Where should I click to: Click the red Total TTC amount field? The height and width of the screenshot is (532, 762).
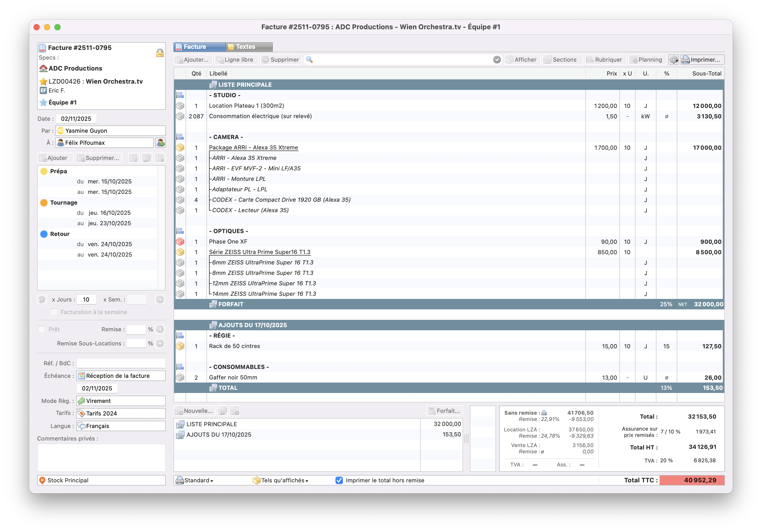[x=692, y=480]
